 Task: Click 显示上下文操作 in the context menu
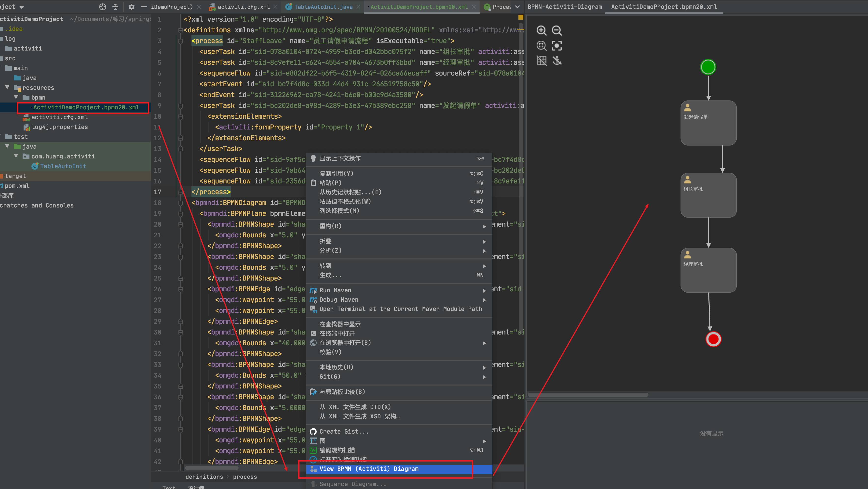point(399,158)
